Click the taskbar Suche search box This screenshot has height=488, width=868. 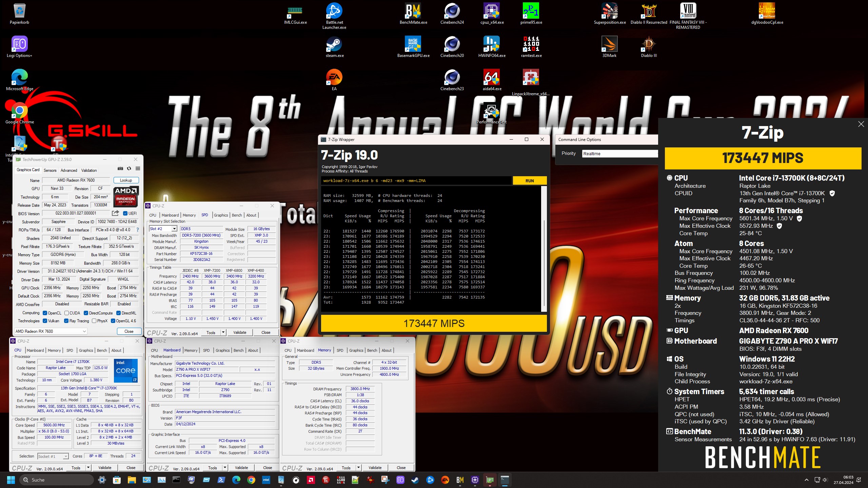pos(56,480)
